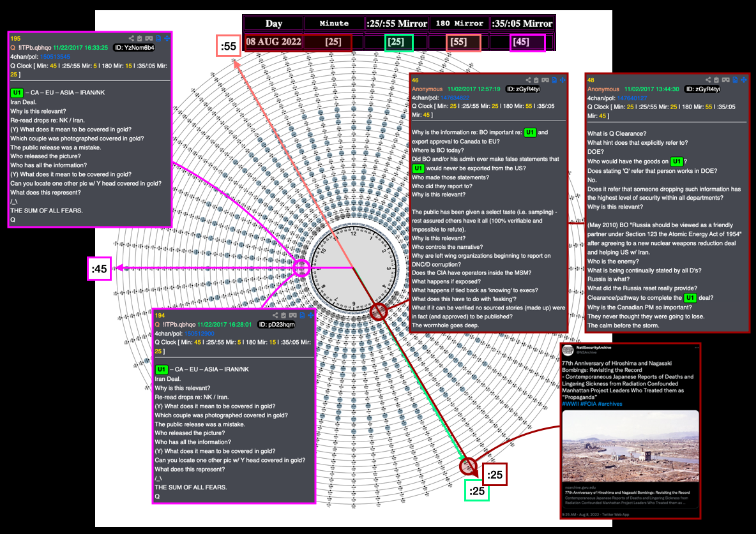This screenshot has width=756, height=534.
Task: Click the ':25/:55 Mirror' table header
Action: point(397,24)
